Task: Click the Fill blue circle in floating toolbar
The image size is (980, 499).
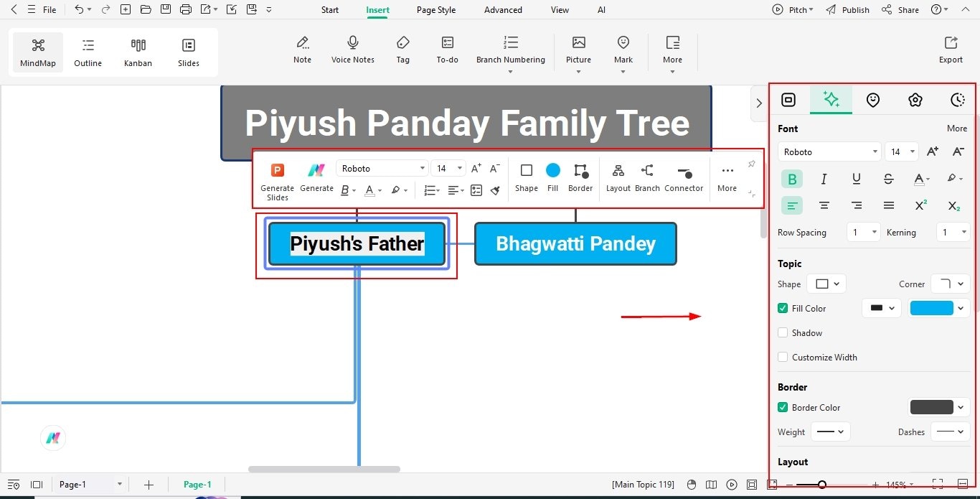Action: 553,170
